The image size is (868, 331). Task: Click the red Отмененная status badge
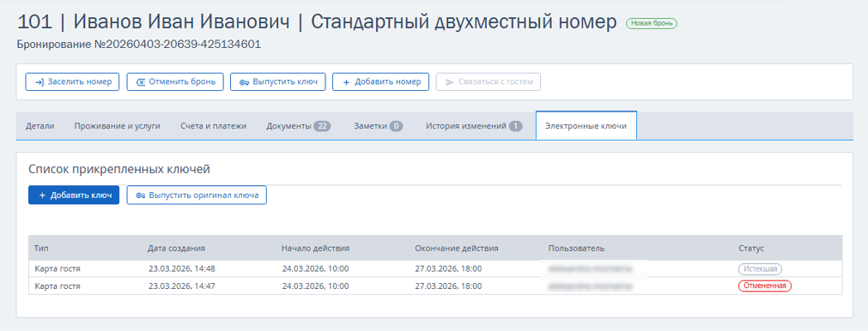click(764, 286)
